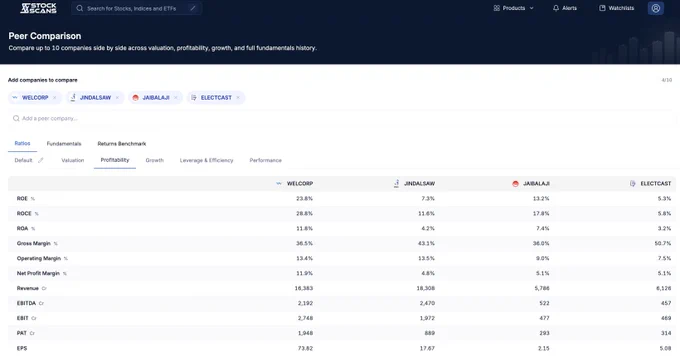Click the search magnifier icon in header
The height and width of the screenshot is (363, 680).
[79, 8]
